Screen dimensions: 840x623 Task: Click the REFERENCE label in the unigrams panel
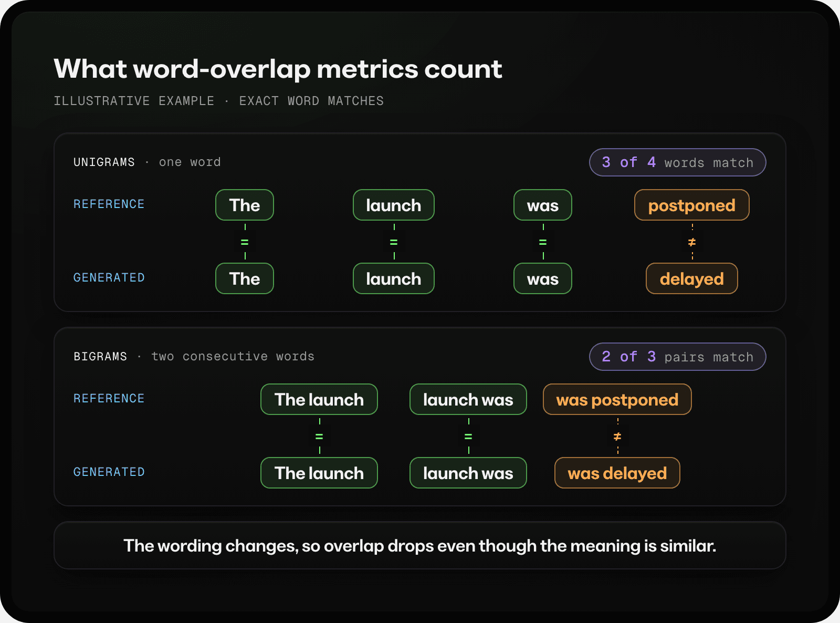(x=109, y=204)
